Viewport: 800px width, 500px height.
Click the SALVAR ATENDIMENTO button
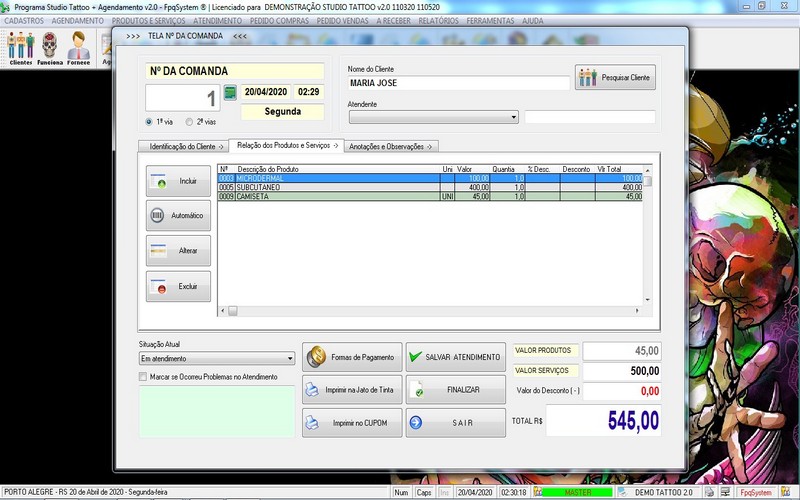point(456,357)
